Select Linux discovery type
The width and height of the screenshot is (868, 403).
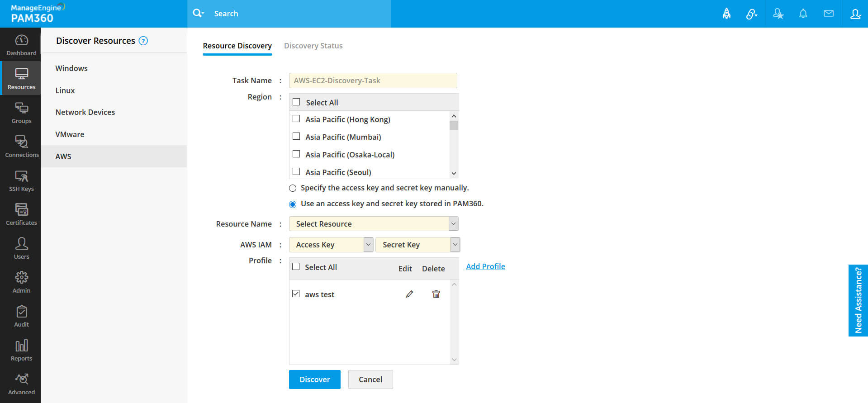pyautogui.click(x=114, y=90)
